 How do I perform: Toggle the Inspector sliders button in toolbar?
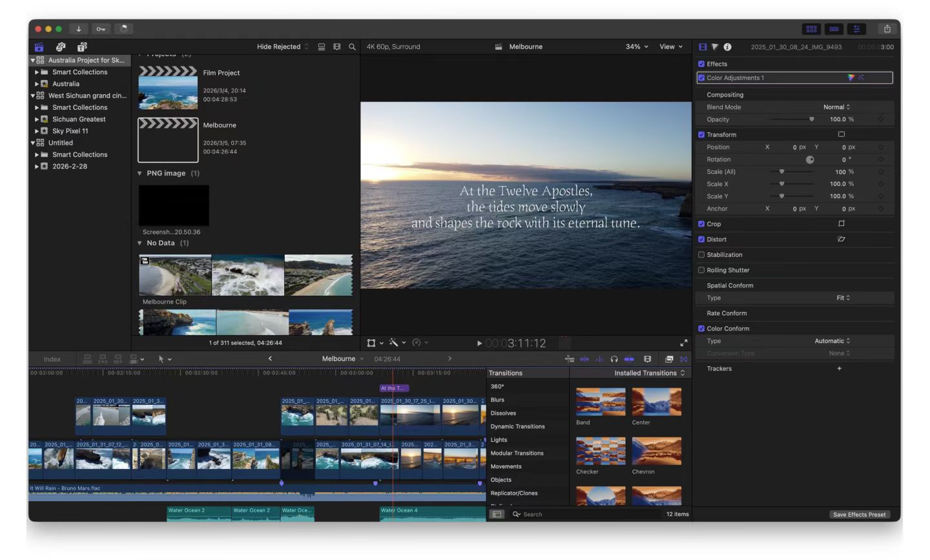[856, 28]
